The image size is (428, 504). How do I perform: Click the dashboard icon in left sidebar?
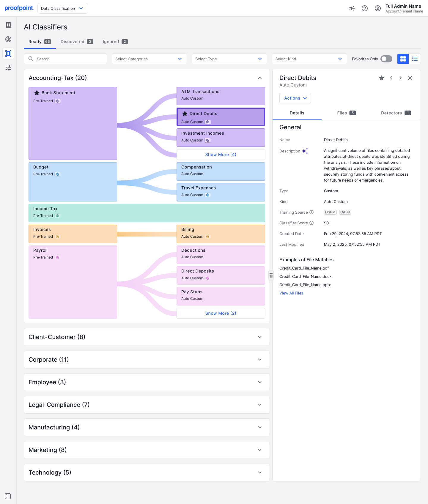point(8,25)
